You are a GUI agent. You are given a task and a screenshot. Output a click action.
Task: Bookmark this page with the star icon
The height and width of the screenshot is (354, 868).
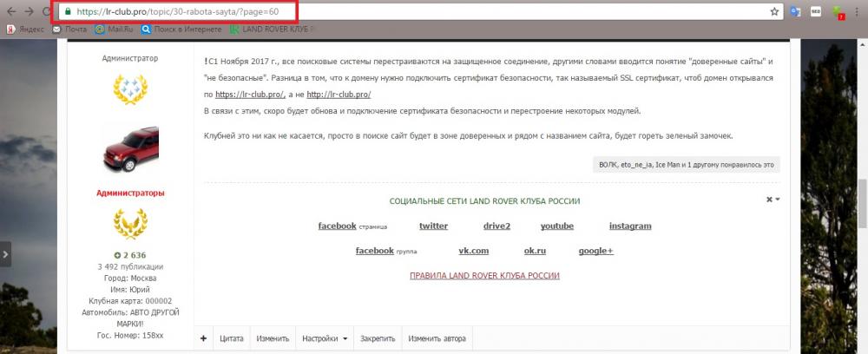point(773,12)
